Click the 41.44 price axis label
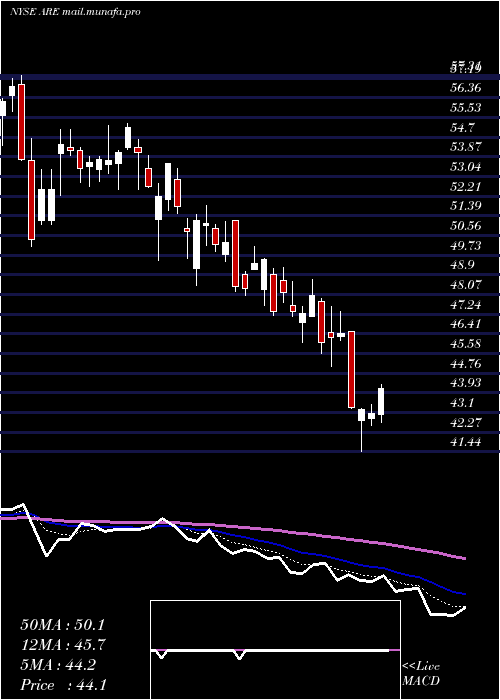This screenshot has height=700, width=500. (x=466, y=442)
